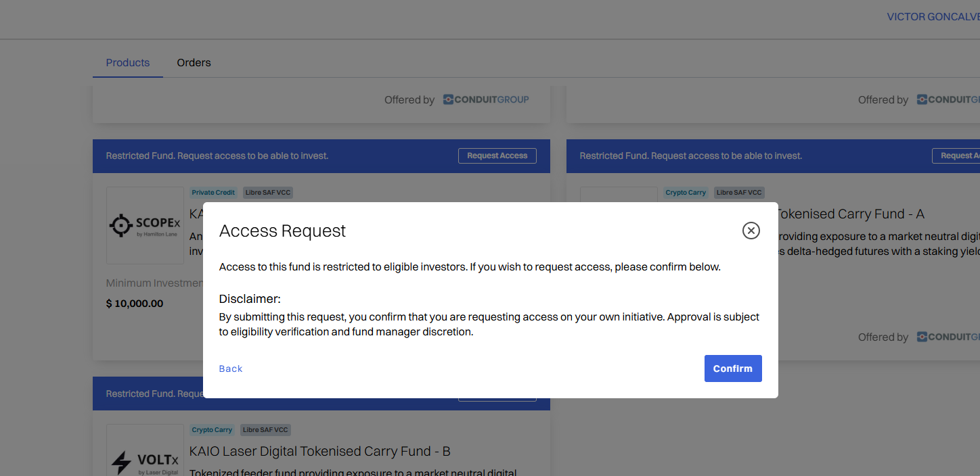
Task: Click the Private Credit tag
Action: pos(213,193)
